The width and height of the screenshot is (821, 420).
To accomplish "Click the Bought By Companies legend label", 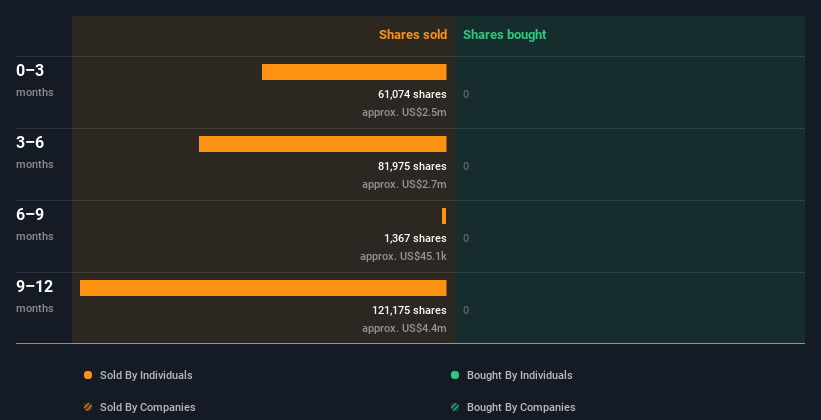I will click(521, 407).
